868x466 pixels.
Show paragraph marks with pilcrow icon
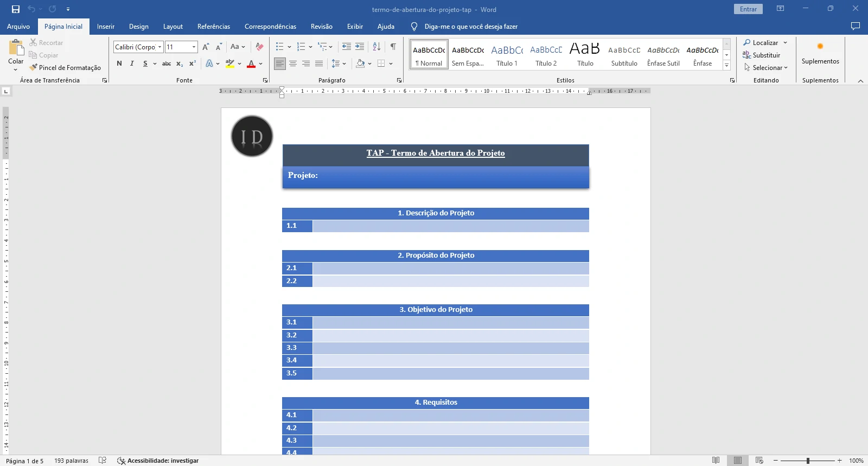coord(393,47)
